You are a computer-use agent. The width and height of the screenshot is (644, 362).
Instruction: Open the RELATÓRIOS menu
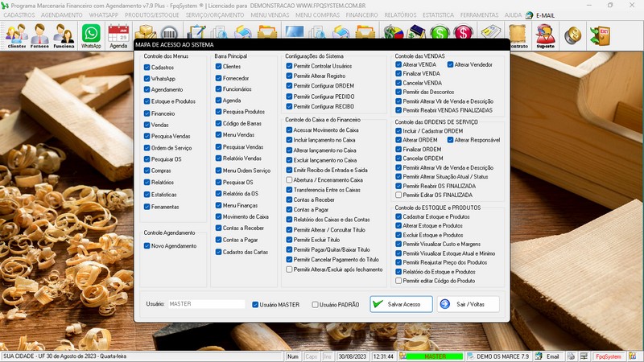[x=400, y=15]
